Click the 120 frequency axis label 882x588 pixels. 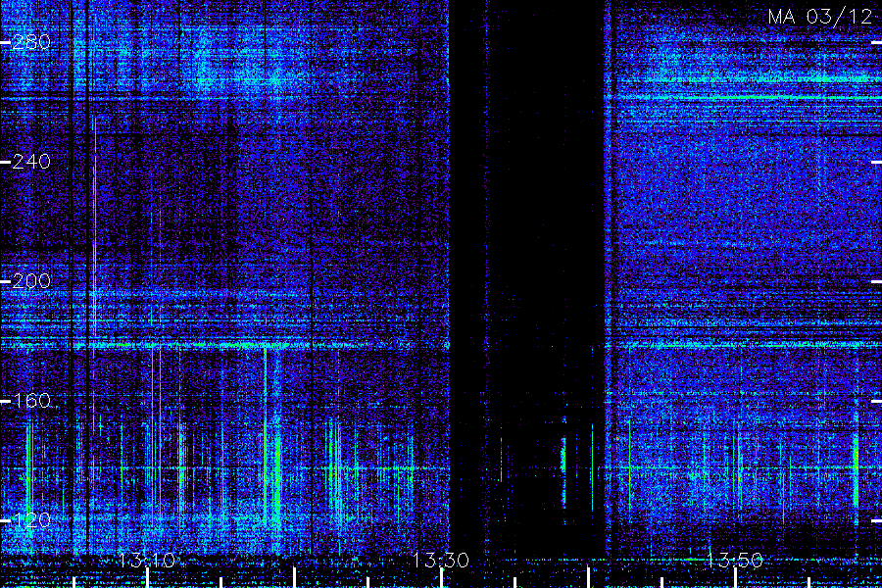(31, 520)
